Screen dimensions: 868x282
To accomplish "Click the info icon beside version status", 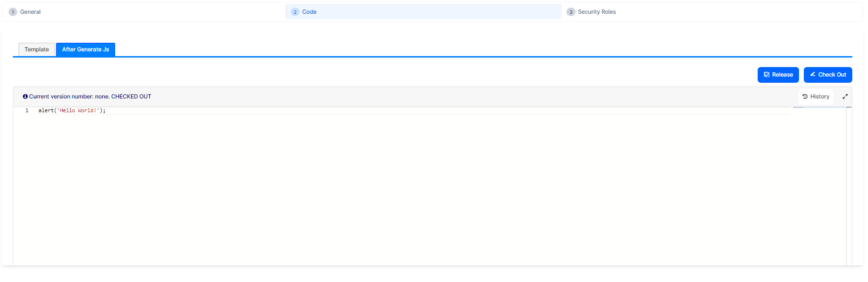I will (x=25, y=97).
